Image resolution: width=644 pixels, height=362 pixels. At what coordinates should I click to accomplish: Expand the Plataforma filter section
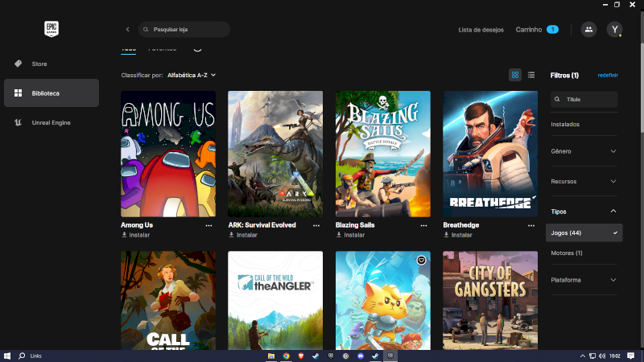pyautogui.click(x=584, y=280)
